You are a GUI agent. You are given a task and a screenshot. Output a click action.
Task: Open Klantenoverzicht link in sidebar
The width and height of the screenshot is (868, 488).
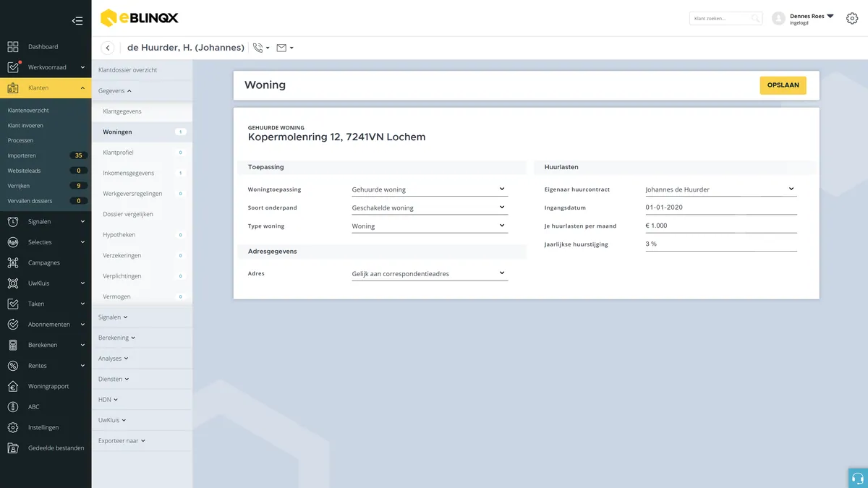[28, 111]
